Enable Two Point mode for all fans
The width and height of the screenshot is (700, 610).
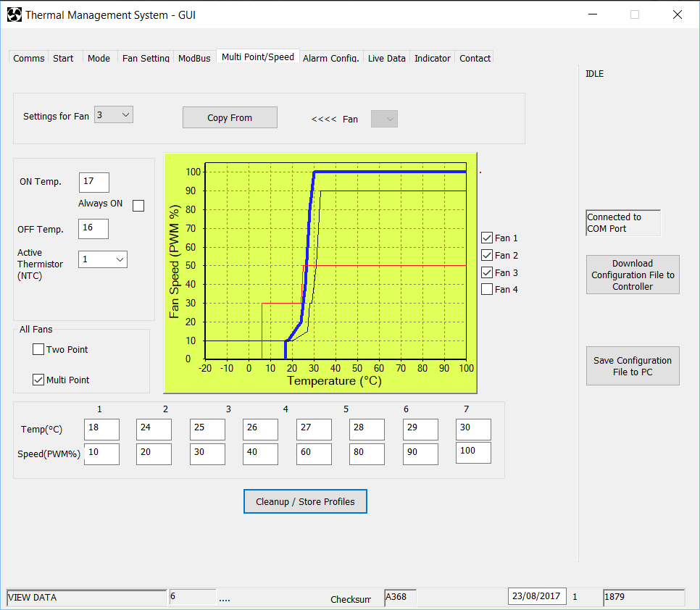pos(38,349)
